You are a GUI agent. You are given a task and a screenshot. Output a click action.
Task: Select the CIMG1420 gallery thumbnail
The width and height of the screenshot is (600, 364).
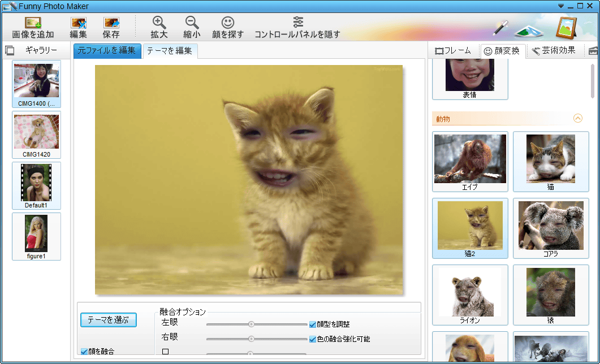pyautogui.click(x=36, y=135)
